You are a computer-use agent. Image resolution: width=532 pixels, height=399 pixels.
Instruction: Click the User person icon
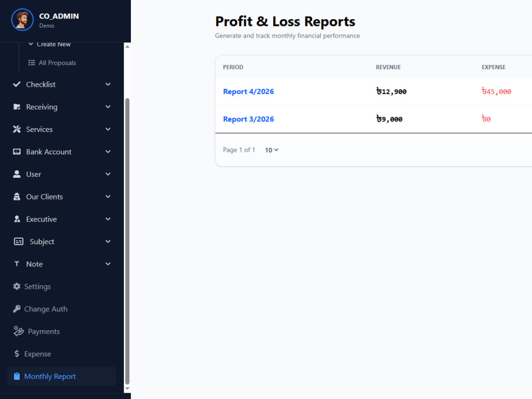tap(16, 174)
